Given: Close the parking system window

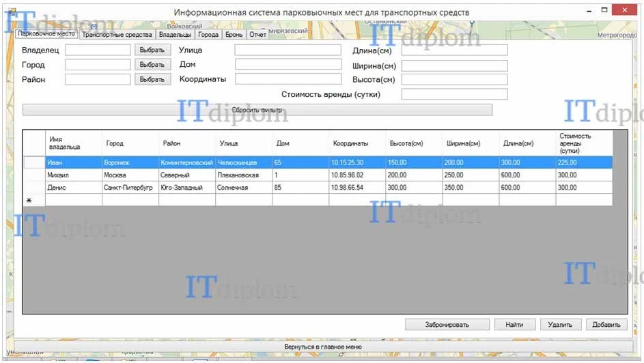Looking at the screenshot, I should tap(624, 10).
